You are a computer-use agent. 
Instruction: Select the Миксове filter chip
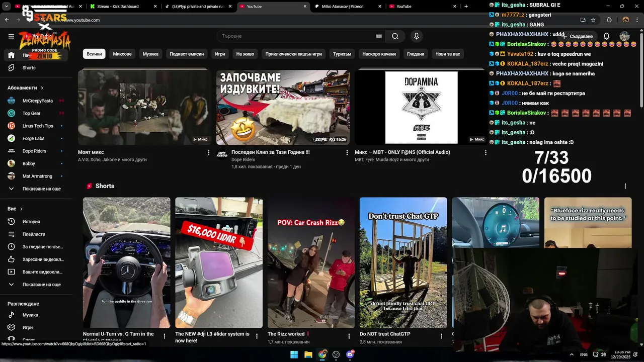(122, 54)
